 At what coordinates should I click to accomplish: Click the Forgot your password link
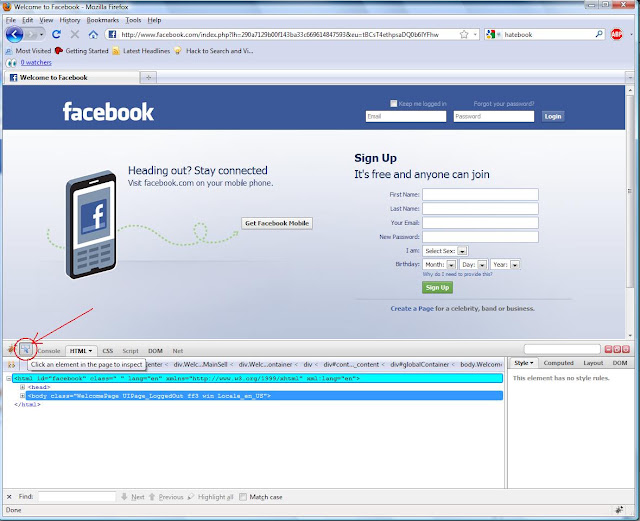[504, 103]
